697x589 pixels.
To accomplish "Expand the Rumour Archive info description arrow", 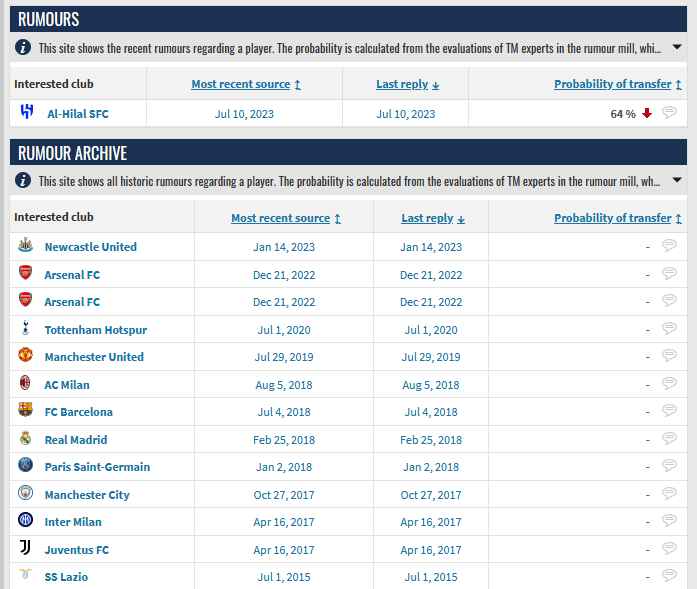I will pyautogui.click(x=677, y=180).
